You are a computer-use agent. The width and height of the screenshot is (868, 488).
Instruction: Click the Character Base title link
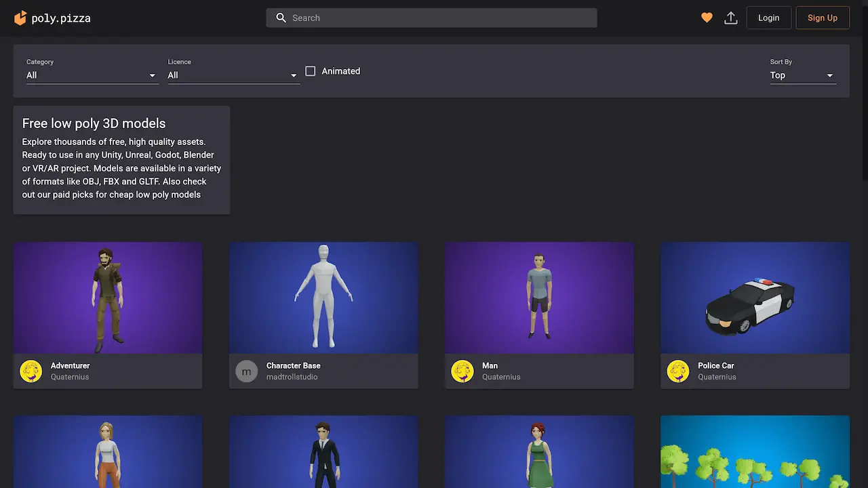pyautogui.click(x=293, y=365)
